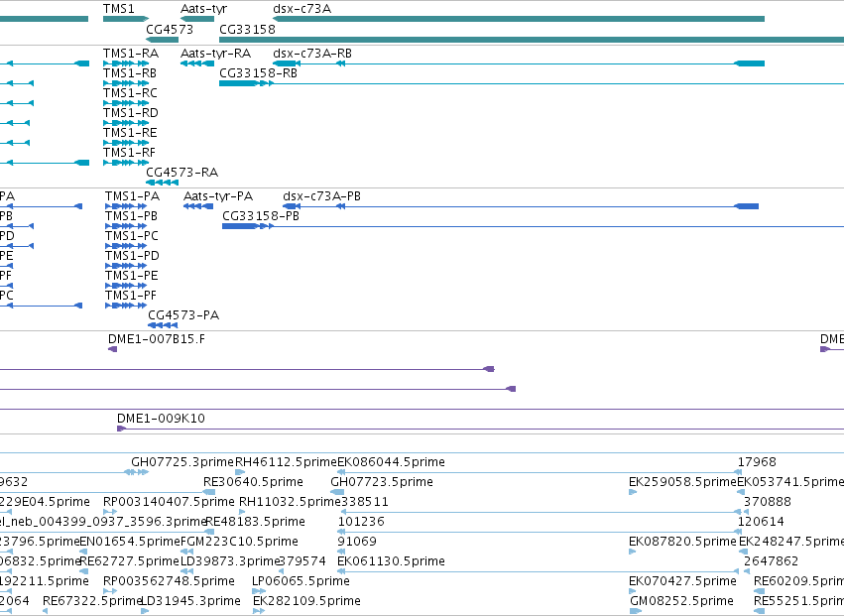Select the CG4573 gene bar
The width and height of the screenshot is (844, 616).
(162, 40)
